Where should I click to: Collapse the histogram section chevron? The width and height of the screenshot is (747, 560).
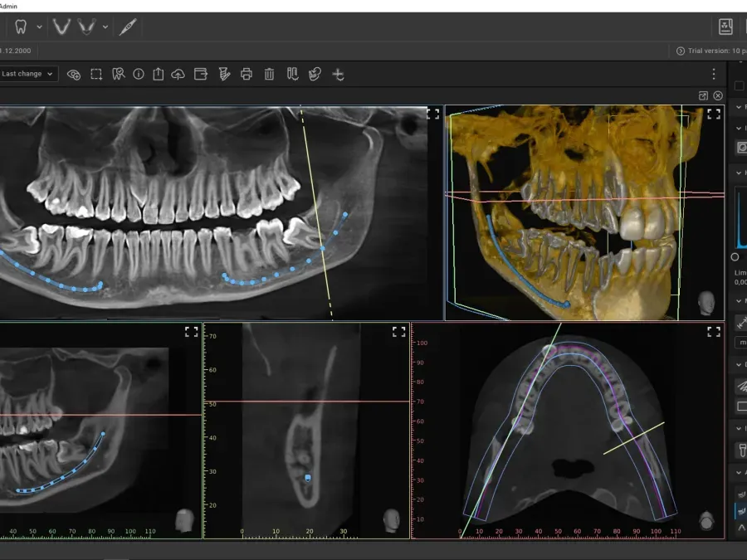coord(739,173)
